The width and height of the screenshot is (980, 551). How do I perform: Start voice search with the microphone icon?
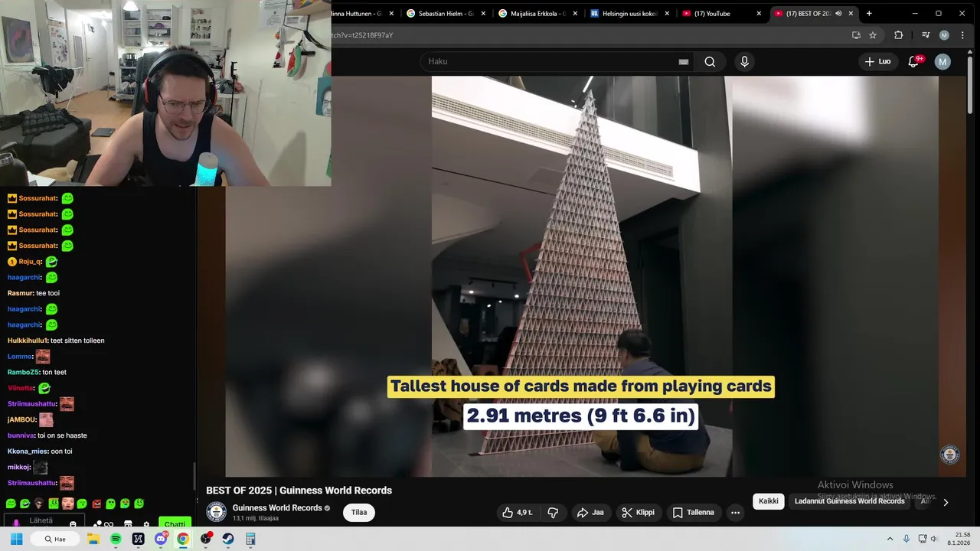tap(744, 62)
